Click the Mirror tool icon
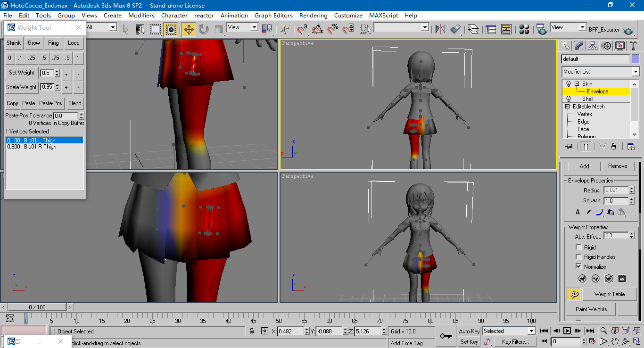Image resolution: width=644 pixels, height=348 pixels. 440,30
